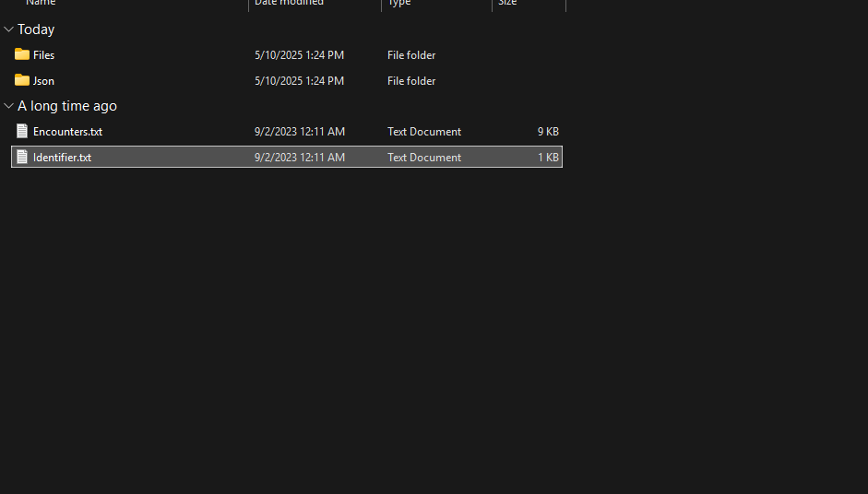
Task: Sort by the Size column header
Action: click(507, 4)
